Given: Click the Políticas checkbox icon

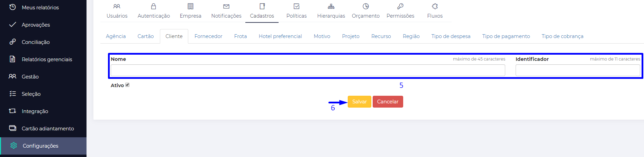Looking at the screenshot, I should pyautogui.click(x=297, y=6).
